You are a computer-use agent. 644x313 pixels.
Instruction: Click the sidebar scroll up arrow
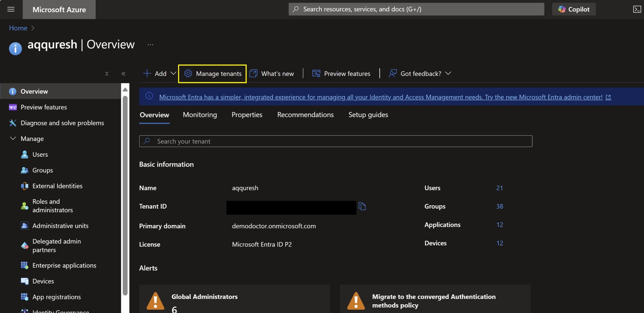coord(125,89)
